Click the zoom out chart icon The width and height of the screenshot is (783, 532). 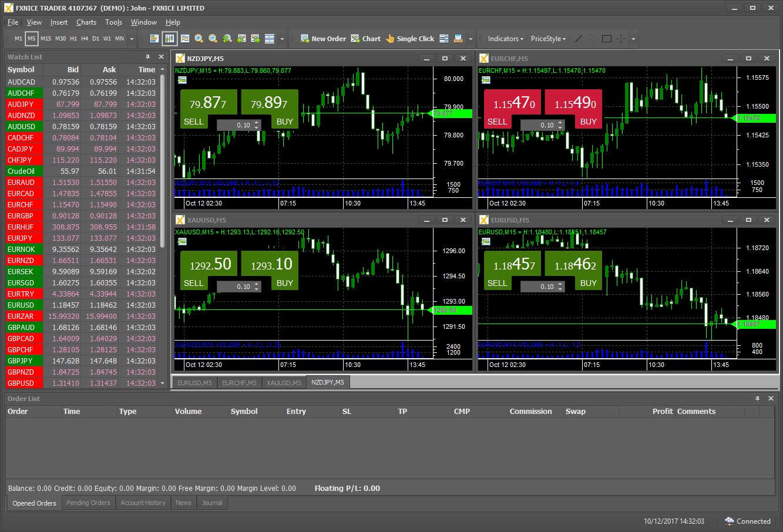(x=213, y=39)
